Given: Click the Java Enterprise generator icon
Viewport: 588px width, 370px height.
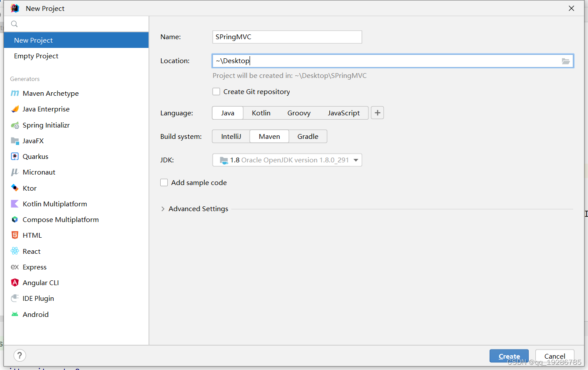Looking at the screenshot, I should [x=15, y=109].
